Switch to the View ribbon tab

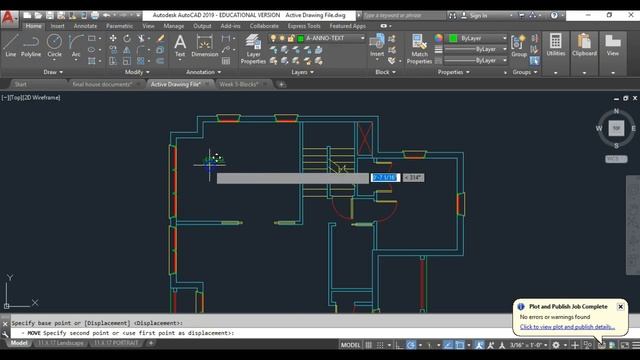148,26
